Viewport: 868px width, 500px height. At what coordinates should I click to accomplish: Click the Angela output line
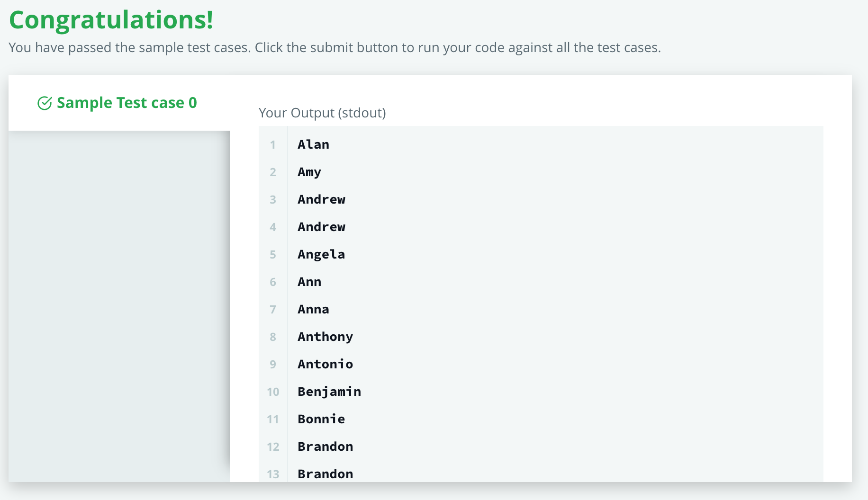pyautogui.click(x=321, y=254)
